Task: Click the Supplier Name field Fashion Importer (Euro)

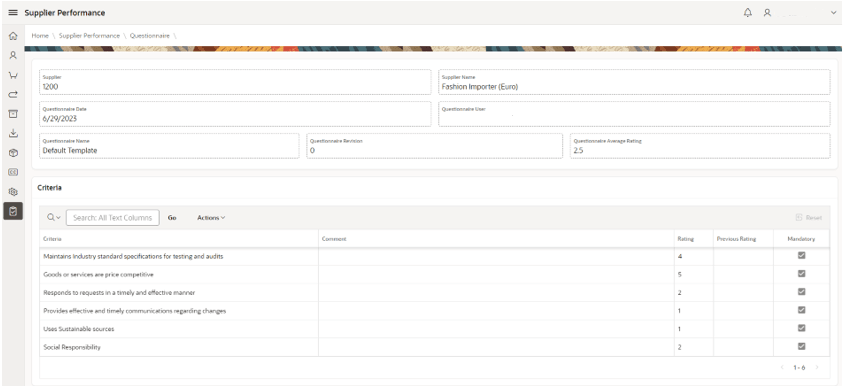Action: pos(634,82)
